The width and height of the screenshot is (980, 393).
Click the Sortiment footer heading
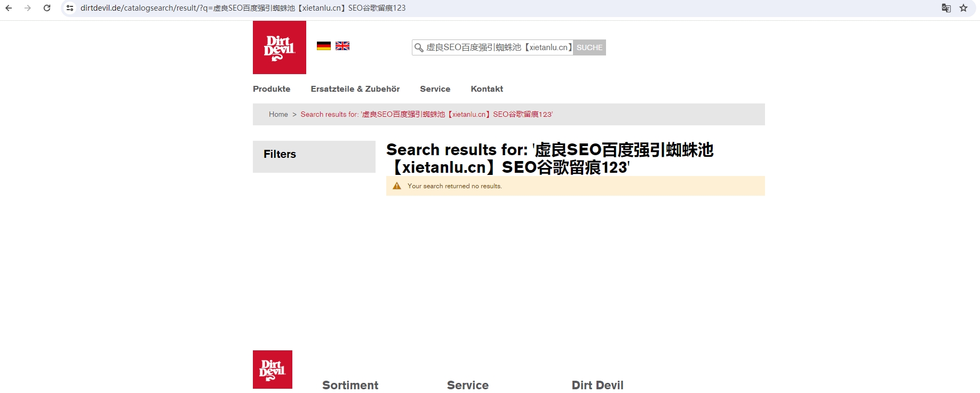[x=350, y=385]
